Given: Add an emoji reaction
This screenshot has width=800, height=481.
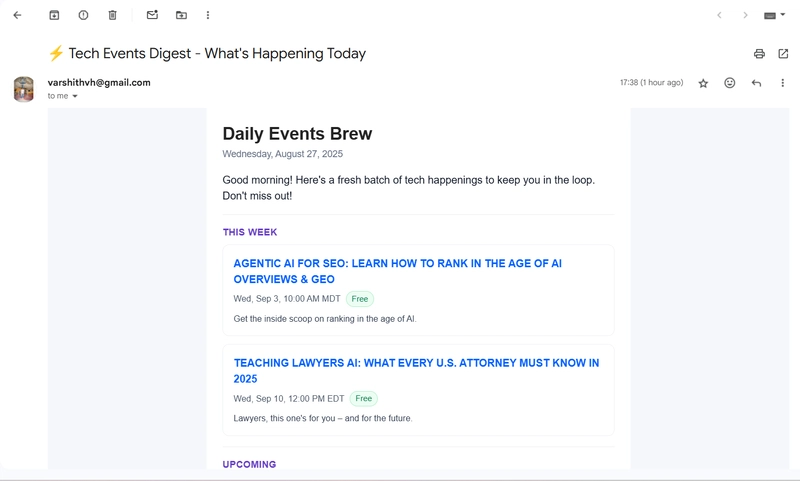Looking at the screenshot, I should pos(730,83).
